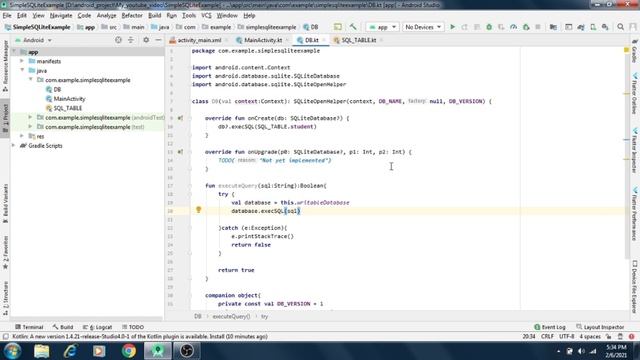Open Internet Explorer from the taskbar
640x360 pixels.
tap(70, 351)
